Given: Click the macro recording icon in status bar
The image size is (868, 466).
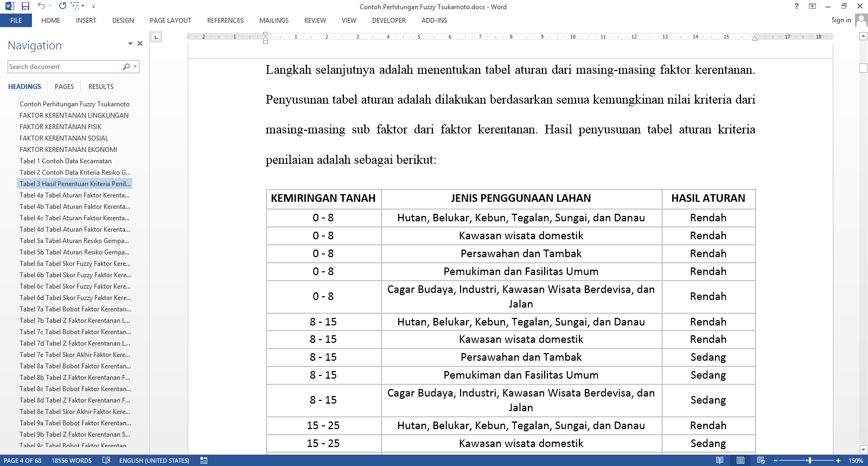Looking at the screenshot, I should tap(203, 461).
